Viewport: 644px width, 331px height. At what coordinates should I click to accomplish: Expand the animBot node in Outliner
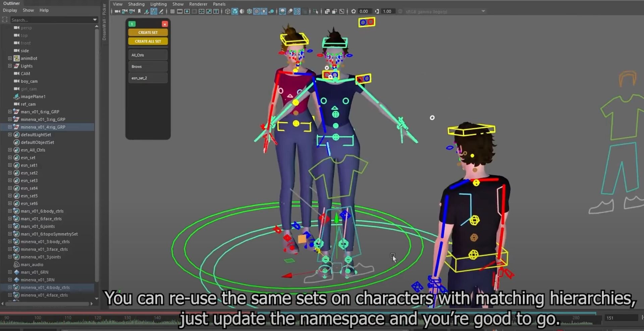10,58
